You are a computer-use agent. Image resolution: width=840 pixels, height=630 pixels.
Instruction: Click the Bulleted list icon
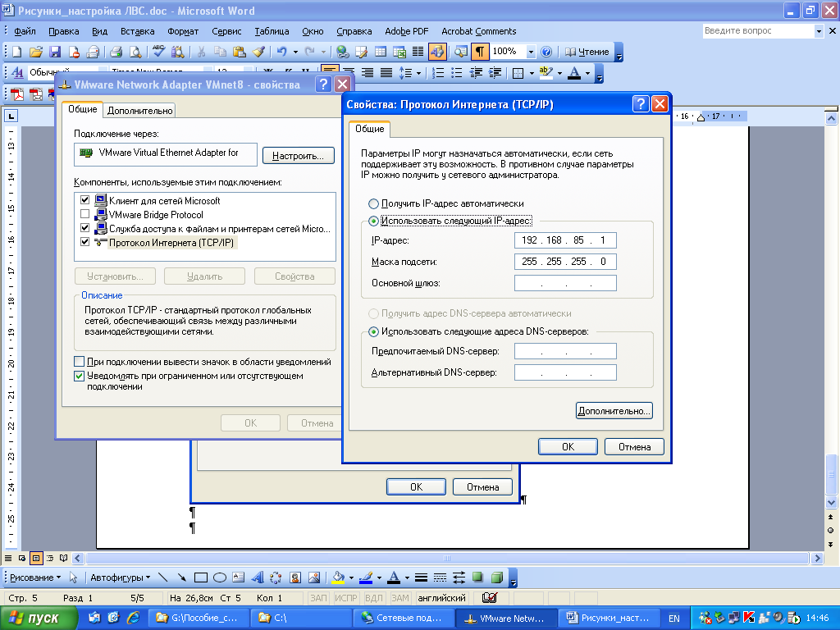457,72
